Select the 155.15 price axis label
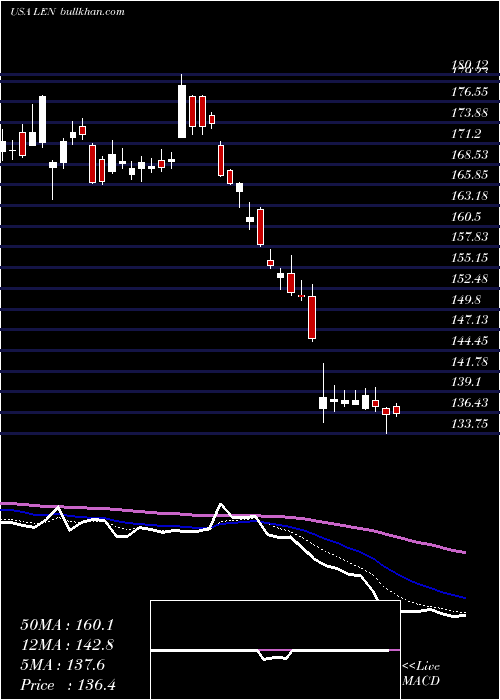Image resolution: width=500 pixels, height=700 pixels. 470,258
